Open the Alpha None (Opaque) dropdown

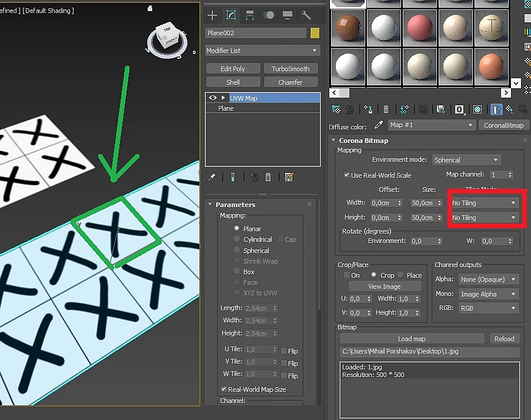pyautogui.click(x=488, y=279)
